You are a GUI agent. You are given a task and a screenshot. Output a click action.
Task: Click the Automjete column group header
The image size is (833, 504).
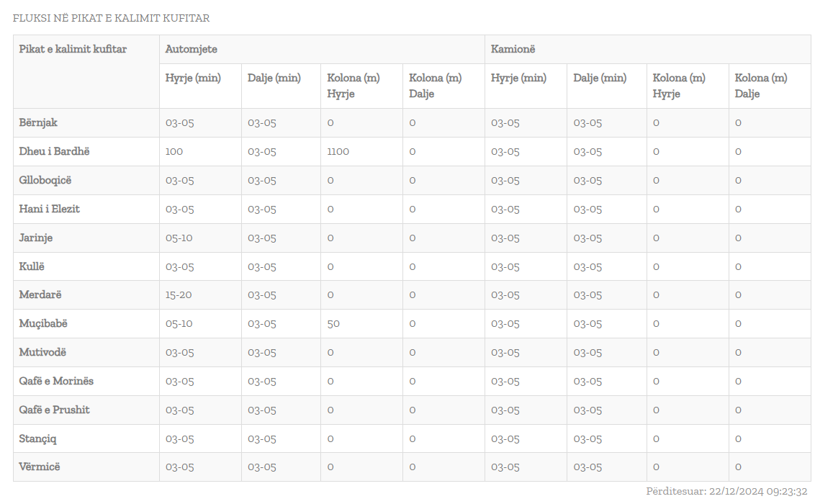tap(192, 49)
